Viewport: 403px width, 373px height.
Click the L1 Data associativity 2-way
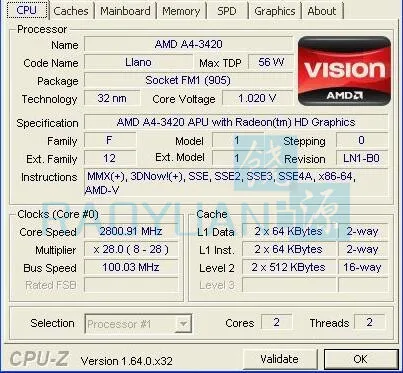point(363,231)
